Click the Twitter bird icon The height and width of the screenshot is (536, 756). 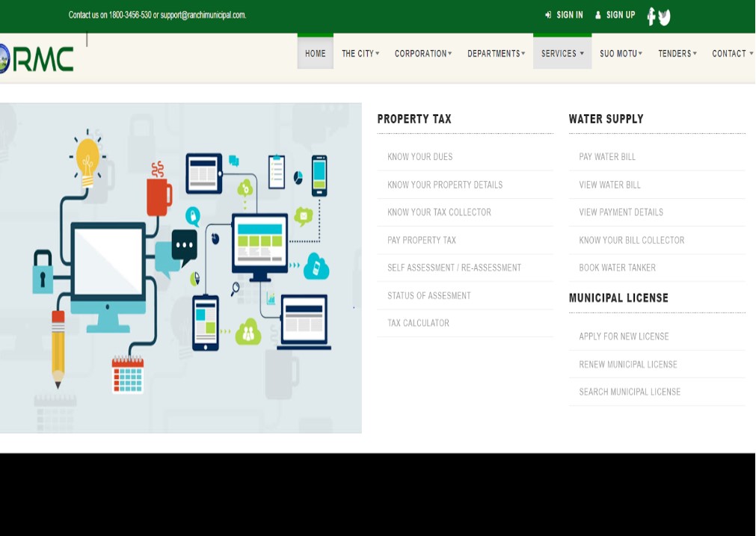[x=663, y=15]
